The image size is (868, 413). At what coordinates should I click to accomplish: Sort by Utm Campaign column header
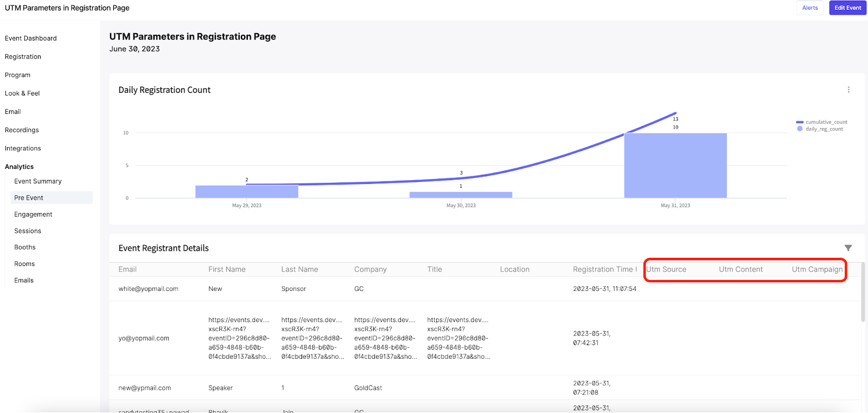817,269
